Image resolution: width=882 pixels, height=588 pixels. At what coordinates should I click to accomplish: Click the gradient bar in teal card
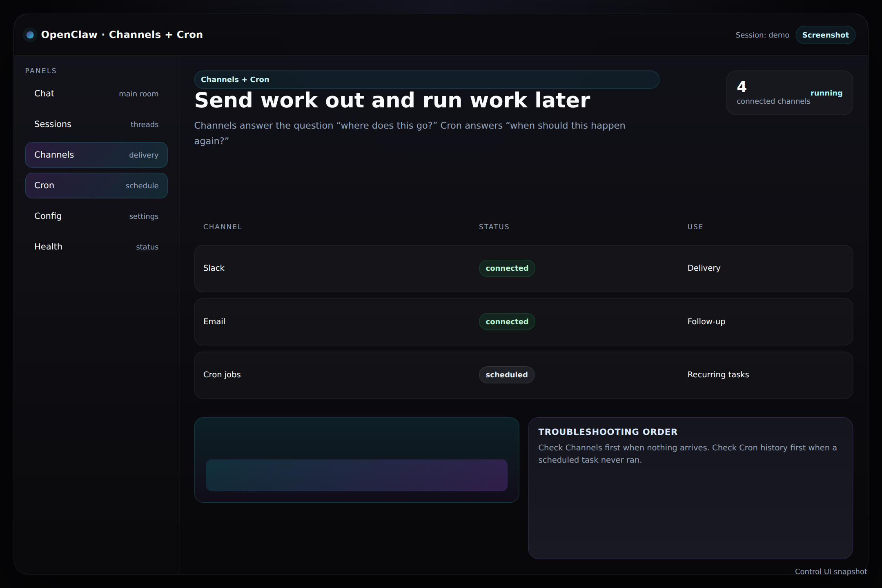tap(356, 475)
